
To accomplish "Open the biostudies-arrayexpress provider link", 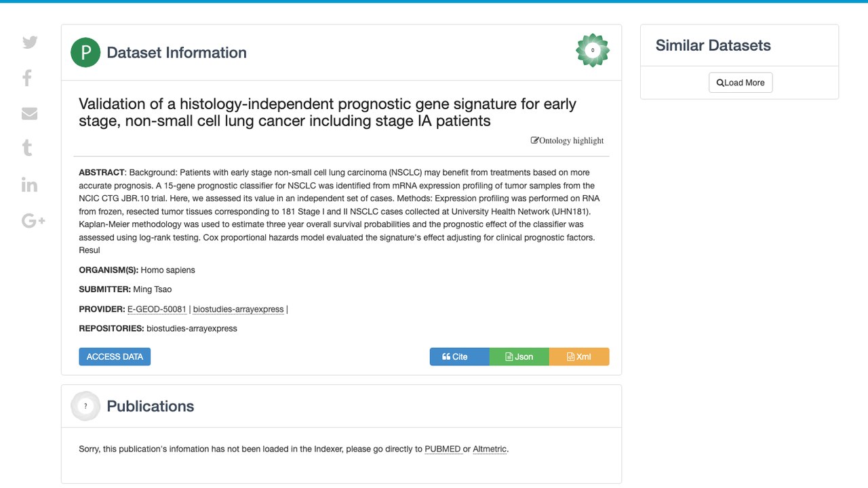I will (x=238, y=309).
